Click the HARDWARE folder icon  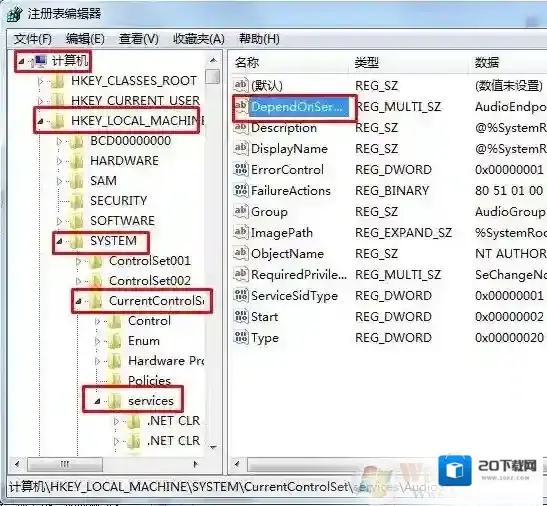77,161
